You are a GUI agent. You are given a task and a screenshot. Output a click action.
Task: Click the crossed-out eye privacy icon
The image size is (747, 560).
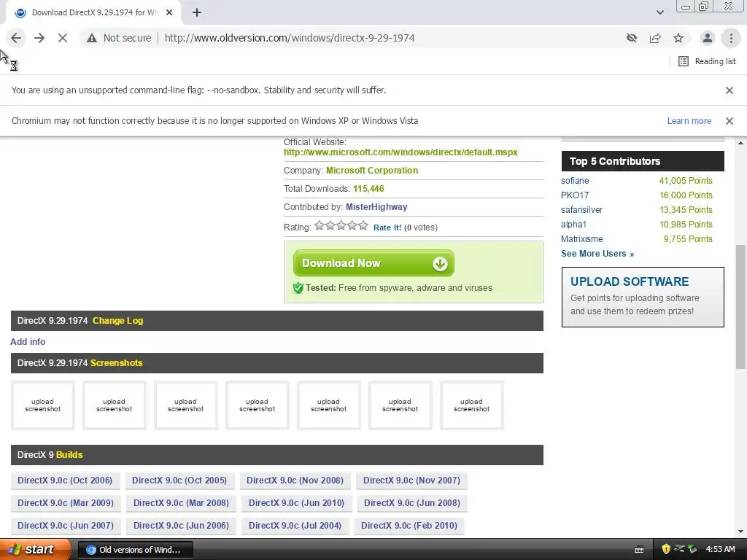(632, 38)
